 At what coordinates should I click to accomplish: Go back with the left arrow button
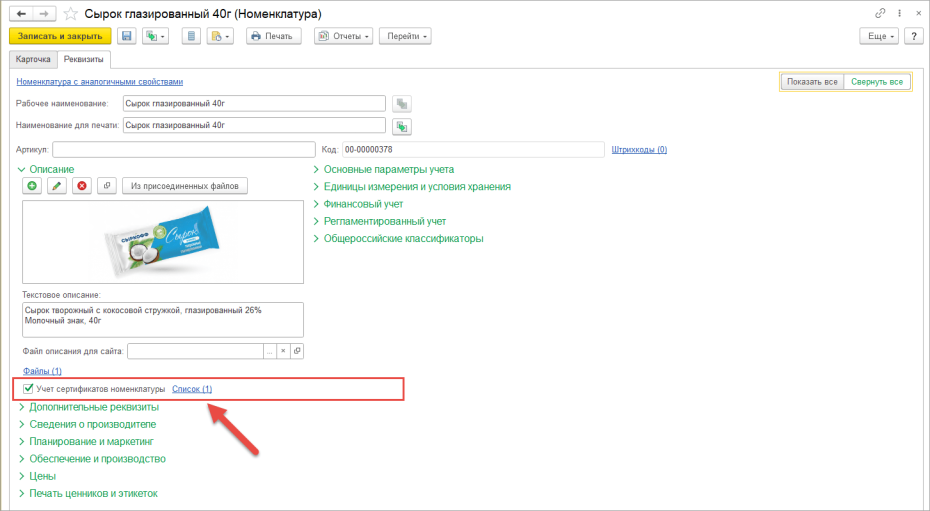[x=21, y=13]
